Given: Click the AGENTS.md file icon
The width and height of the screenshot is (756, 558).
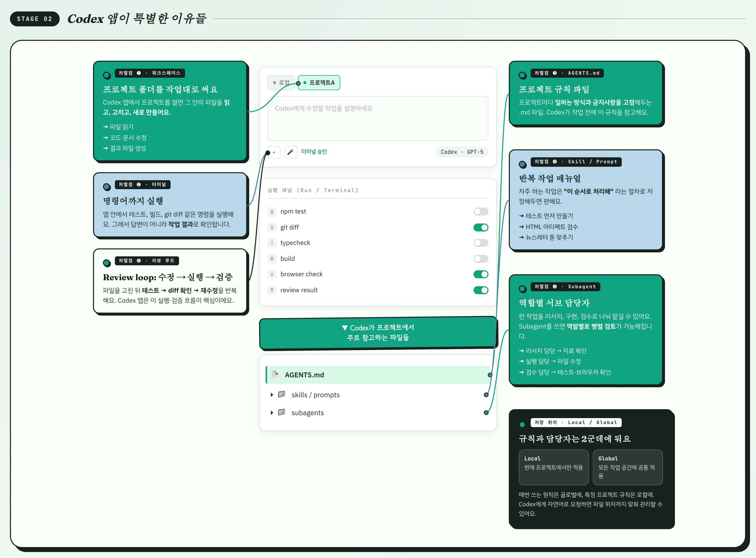Looking at the screenshot, I should [275, 374].
